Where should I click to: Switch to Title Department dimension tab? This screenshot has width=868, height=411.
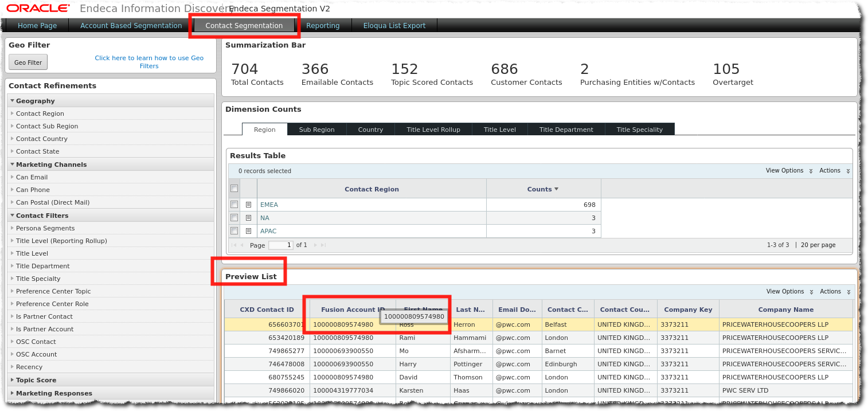[x=566, y=130]
